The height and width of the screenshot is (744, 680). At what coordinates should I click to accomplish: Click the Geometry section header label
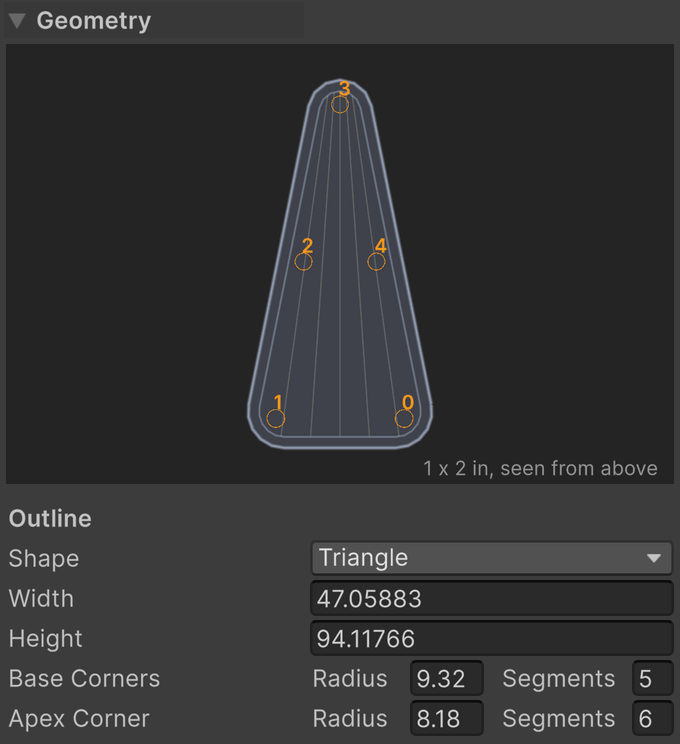(x=94, y=21)
